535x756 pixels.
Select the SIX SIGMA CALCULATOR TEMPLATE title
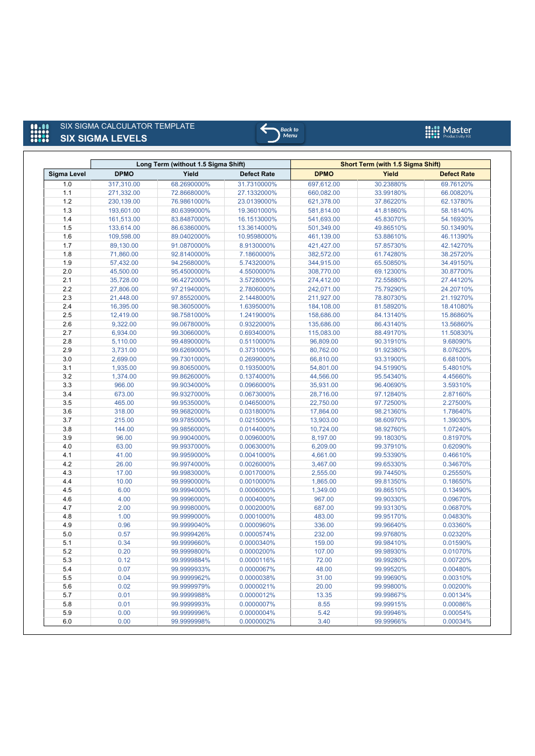[127, 126]
